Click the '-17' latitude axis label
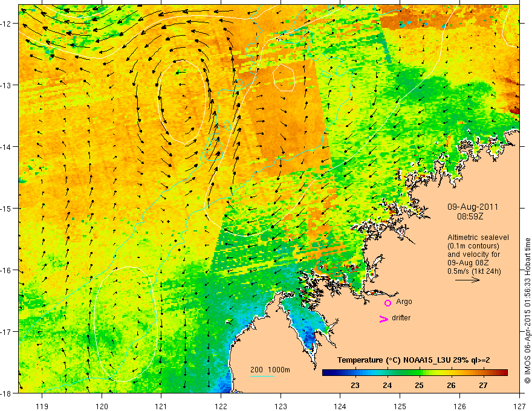 7,332
